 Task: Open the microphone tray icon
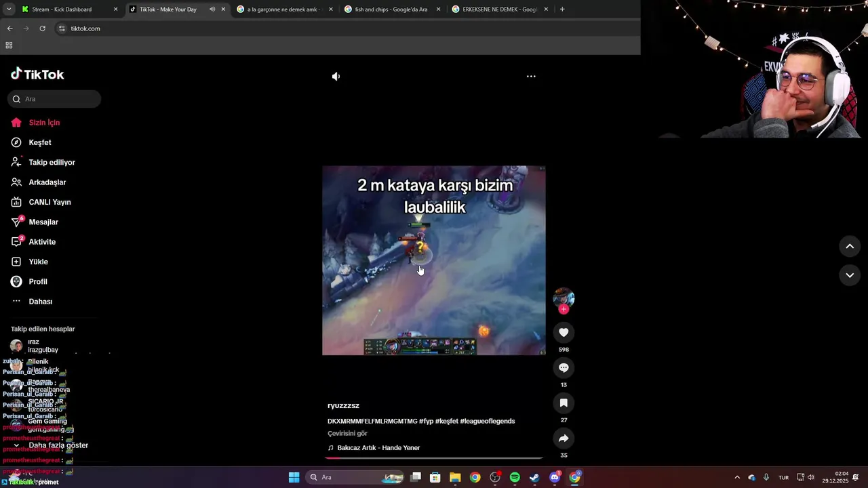766,477
